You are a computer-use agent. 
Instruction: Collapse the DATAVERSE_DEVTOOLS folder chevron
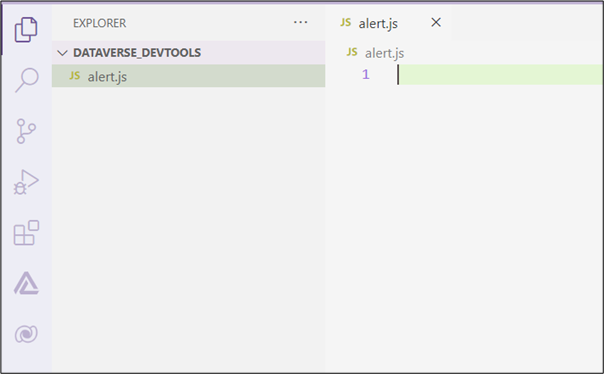tap(62, 53)
